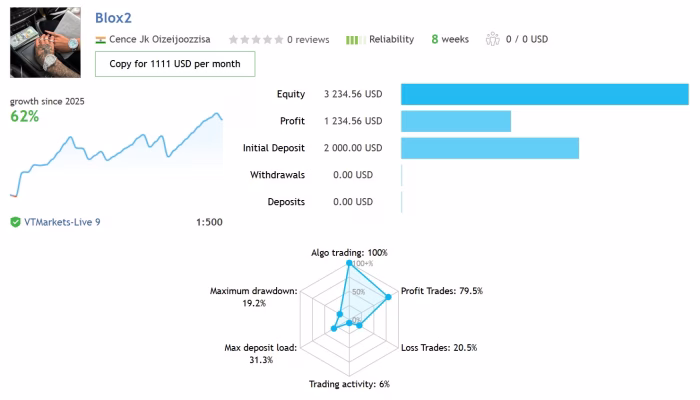Click the green verified shield icon

coord(15,222)
